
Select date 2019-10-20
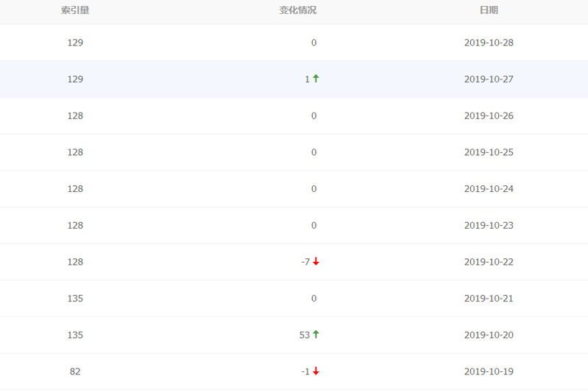tap(489, 335)
